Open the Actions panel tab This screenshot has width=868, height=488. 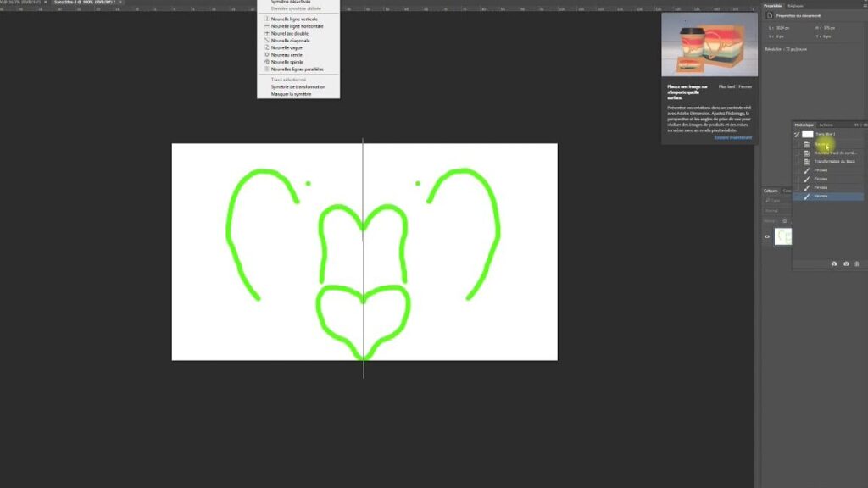[x=826, y=125]
